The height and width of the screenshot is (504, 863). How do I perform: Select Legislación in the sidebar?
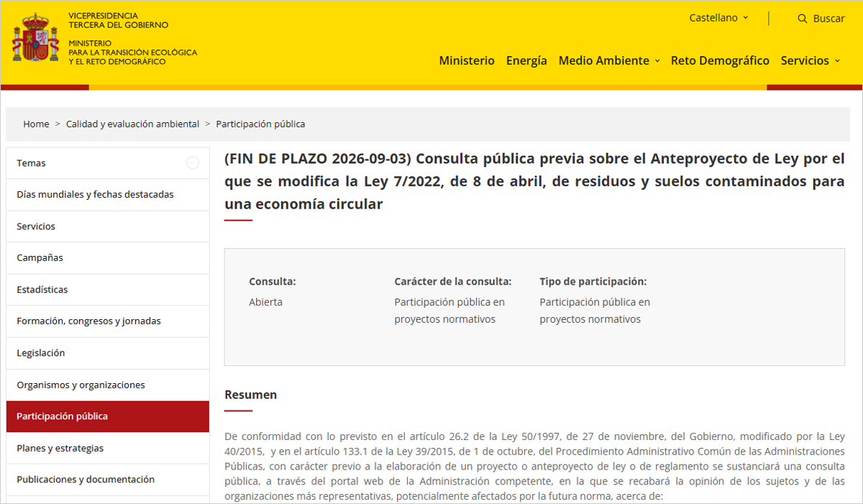point(108,353)
